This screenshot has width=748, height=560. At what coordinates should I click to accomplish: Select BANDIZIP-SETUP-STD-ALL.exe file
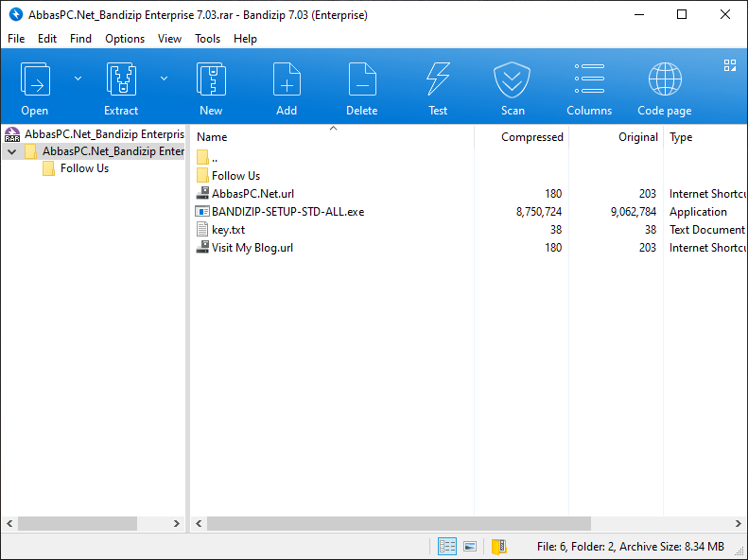tap(280, 212)
